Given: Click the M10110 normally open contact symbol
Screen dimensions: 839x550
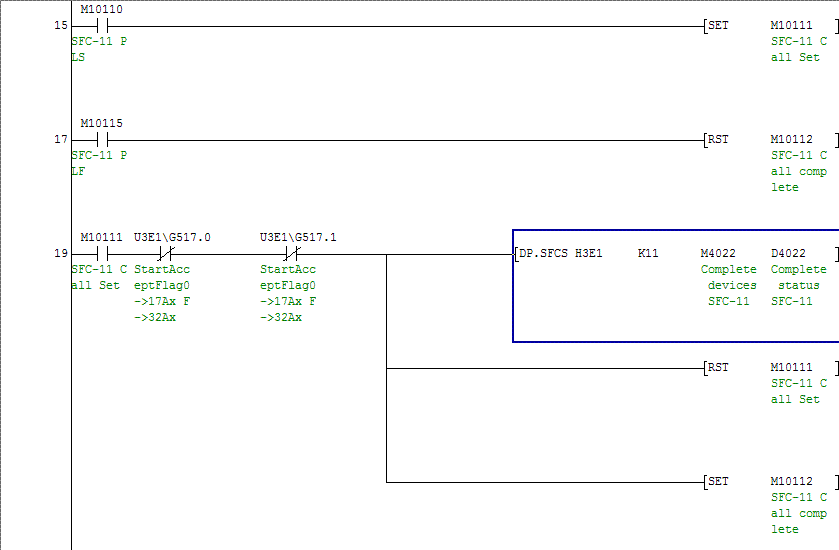Looking at the screenshot, I should point(101,26).
